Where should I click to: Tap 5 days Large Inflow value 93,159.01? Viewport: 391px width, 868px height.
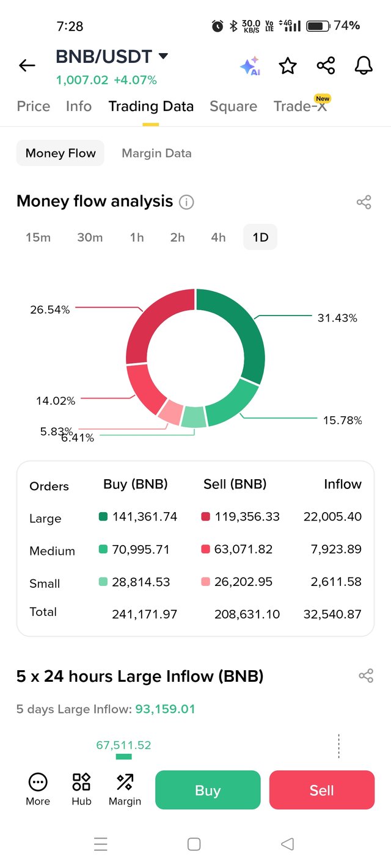pos(165,709)
